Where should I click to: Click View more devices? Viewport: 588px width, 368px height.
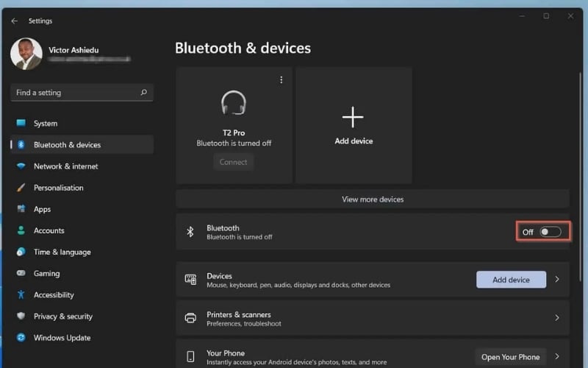(x=372, y=199)
